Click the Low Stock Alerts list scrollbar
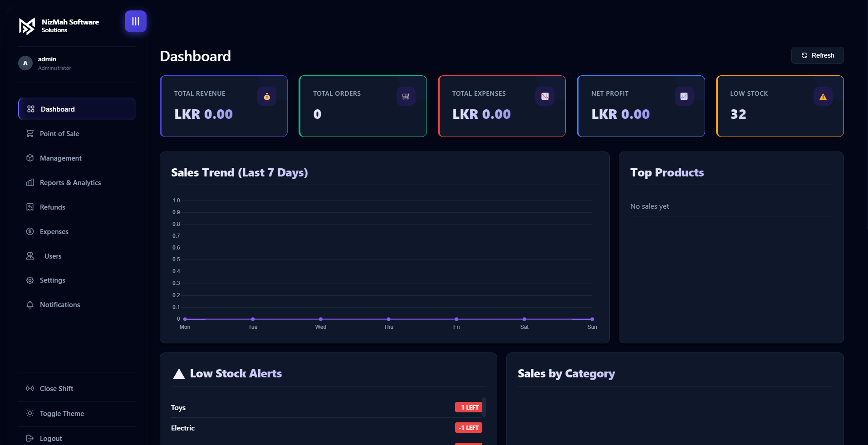Screen dimensions: 868x445 484,407
